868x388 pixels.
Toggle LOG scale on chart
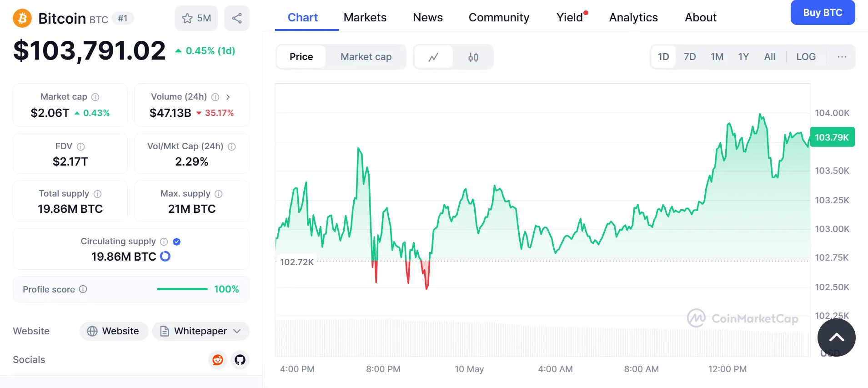click(x=806, y=57)
